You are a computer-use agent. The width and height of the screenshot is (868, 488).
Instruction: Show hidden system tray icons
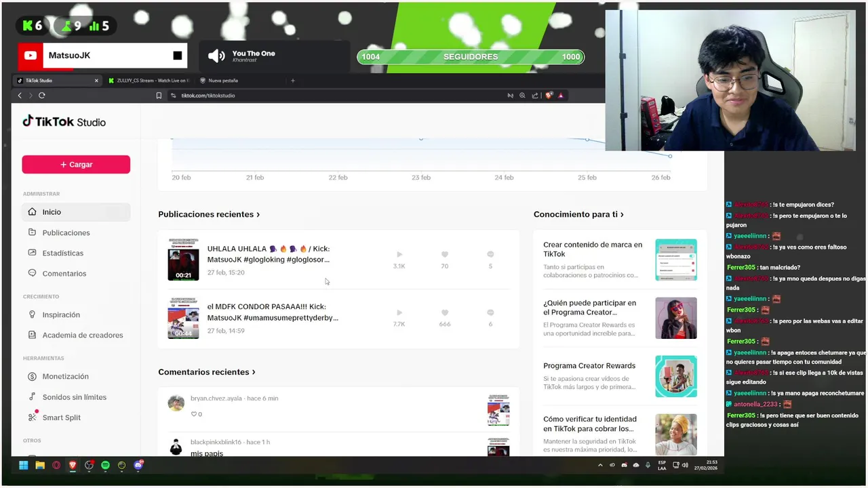tap(600, 465)
